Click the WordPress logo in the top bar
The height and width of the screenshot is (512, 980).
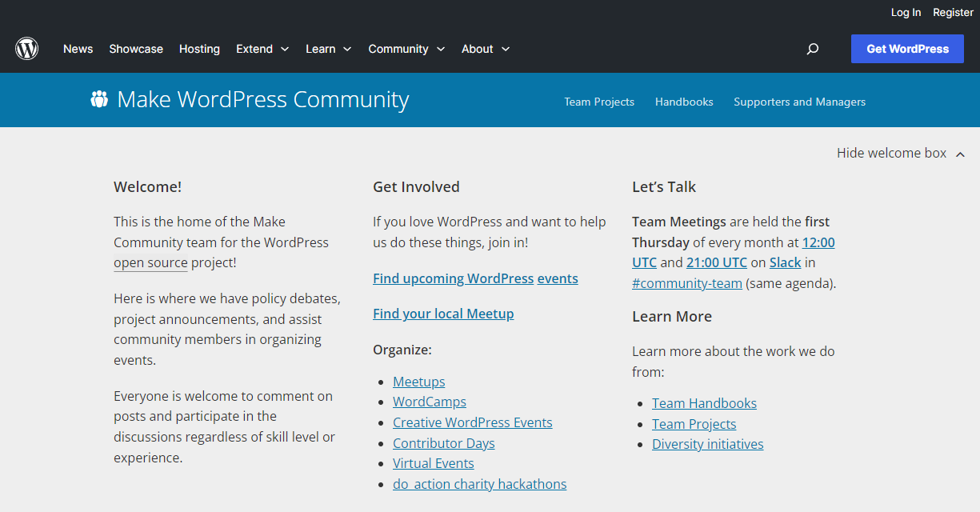tap(26, 48)
